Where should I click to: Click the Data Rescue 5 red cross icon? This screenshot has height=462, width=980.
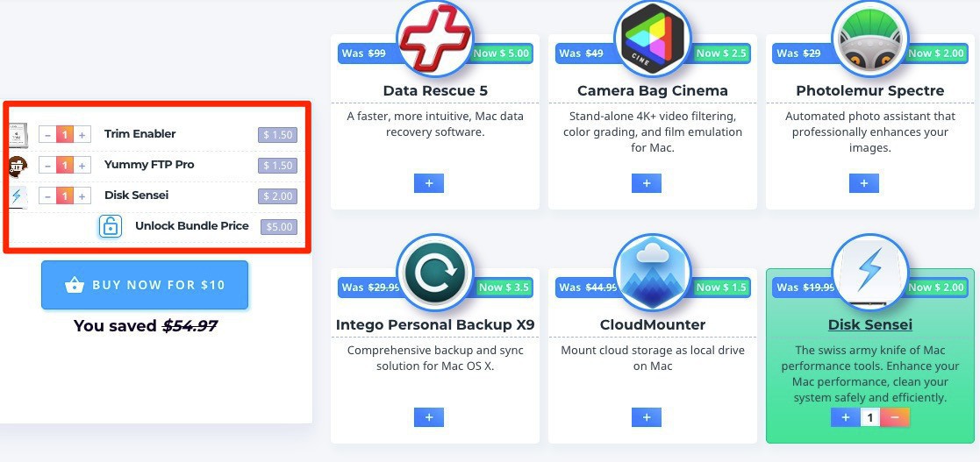coord(435,39)
